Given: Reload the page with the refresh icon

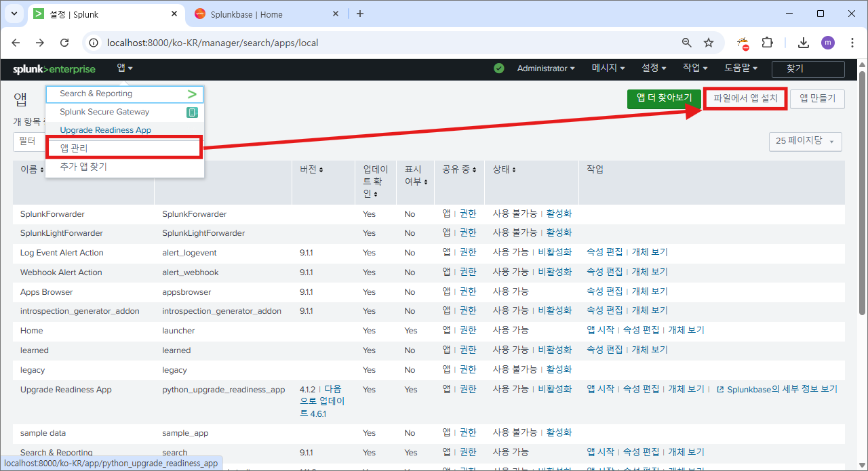Looking at the screenshot, I should 64,43.
